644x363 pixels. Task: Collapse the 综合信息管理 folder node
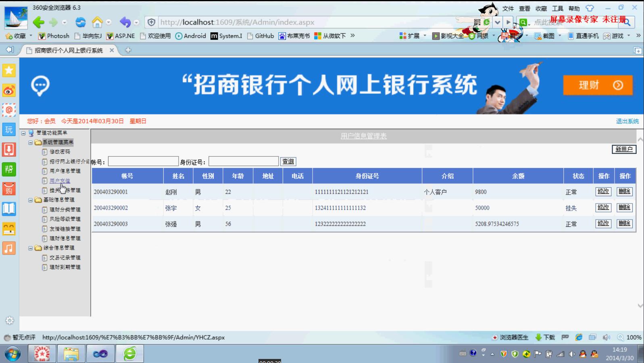[30, 248]
